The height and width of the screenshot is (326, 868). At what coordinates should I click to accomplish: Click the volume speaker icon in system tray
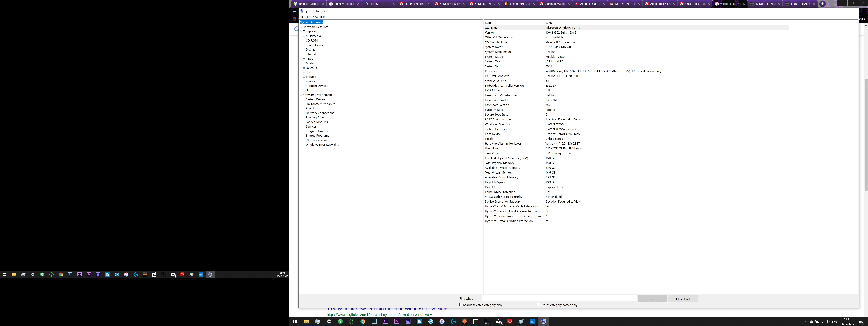point(828,322)
